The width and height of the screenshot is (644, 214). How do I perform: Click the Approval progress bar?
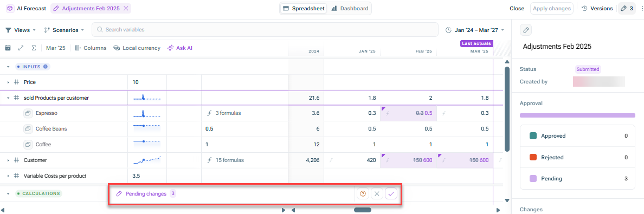[577, 115]
